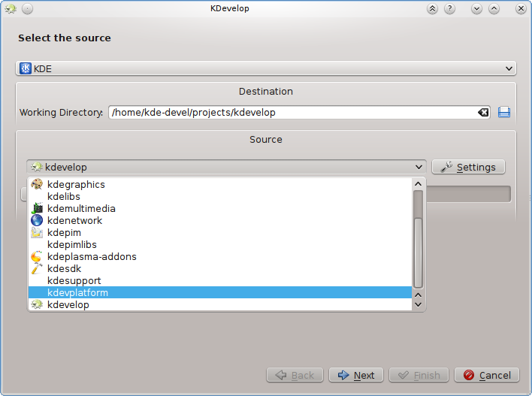Pick kdenetwork from the list
532x396 pixels.
(x=220, y=221)
